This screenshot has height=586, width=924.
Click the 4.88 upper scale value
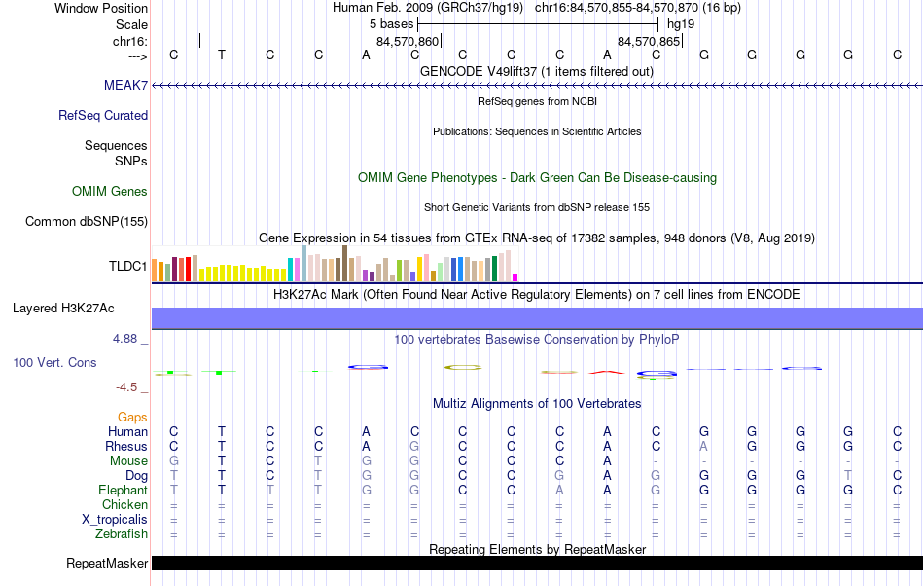[124, 339]
